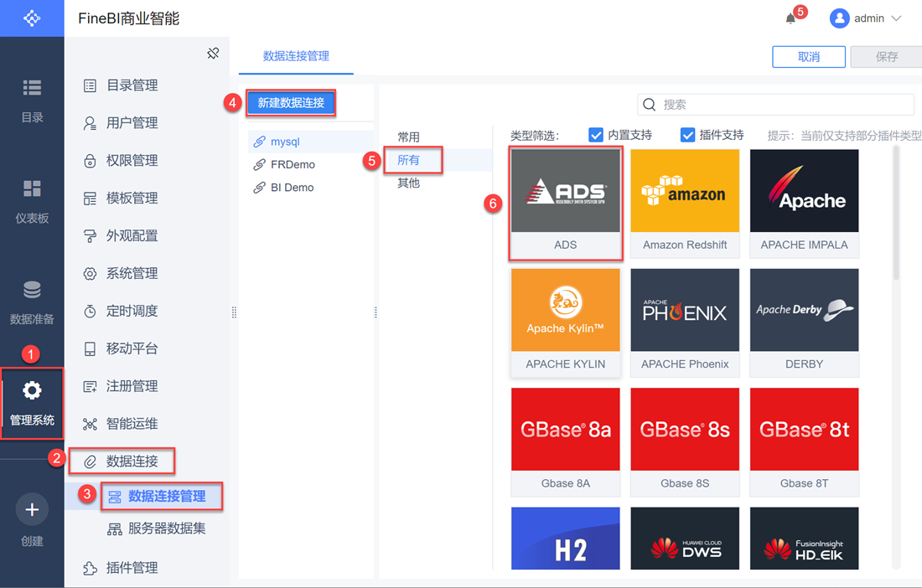The width and height of the screenshot is (922, 588).
Task: Click the link icon beside mysql
Action: tap(259, 142)
